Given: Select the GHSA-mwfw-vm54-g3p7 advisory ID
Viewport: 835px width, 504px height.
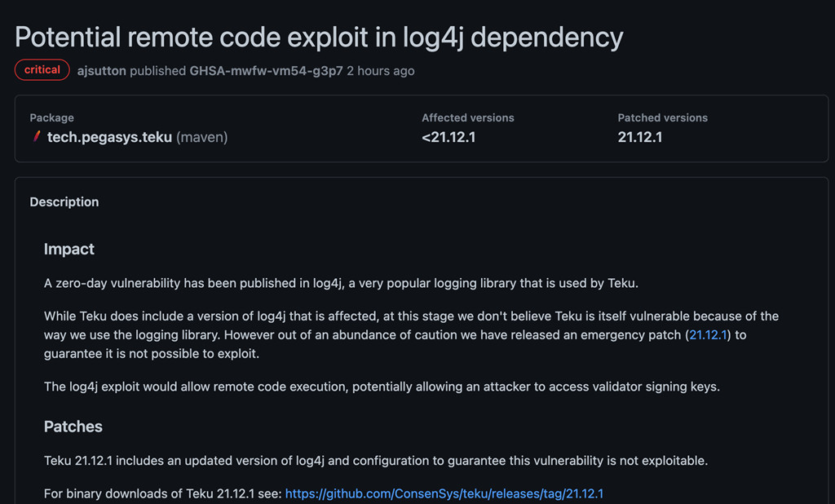Looking at the screenshot, I should (x=267, y=71).
